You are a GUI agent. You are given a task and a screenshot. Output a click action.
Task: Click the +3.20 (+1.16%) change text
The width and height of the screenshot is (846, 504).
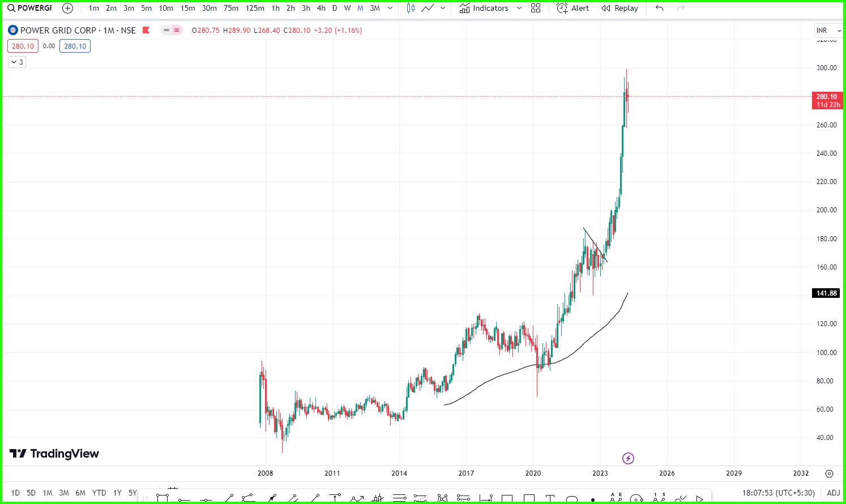click(x=337, y=30)
